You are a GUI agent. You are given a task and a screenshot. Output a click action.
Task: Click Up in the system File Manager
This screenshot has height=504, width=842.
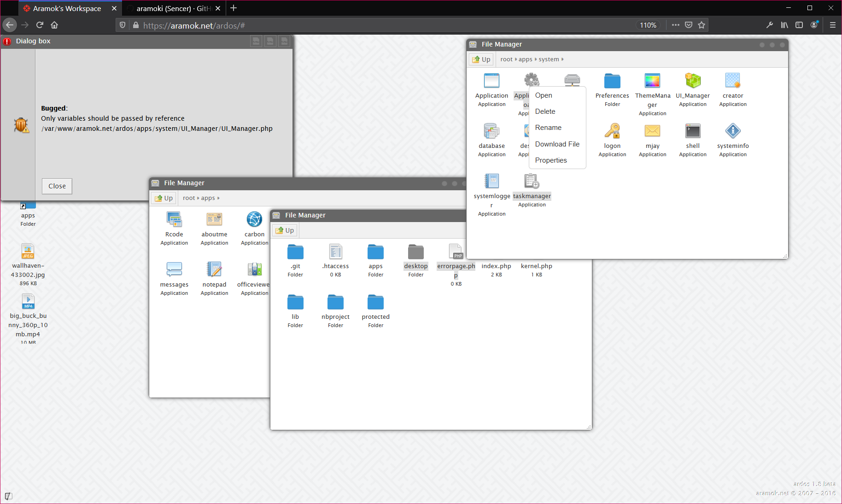[481, 59]
